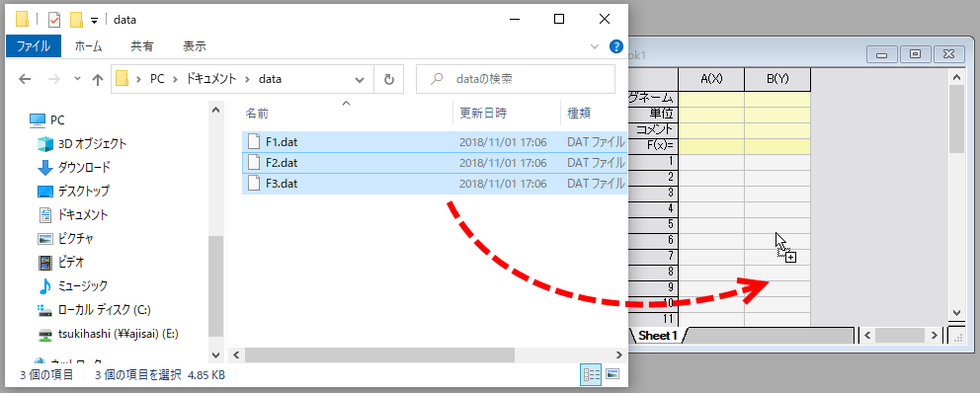The image size is (980, 393).
Task: Select ローカル ディスク (C:) drive
Action: [x=95, y=310]
